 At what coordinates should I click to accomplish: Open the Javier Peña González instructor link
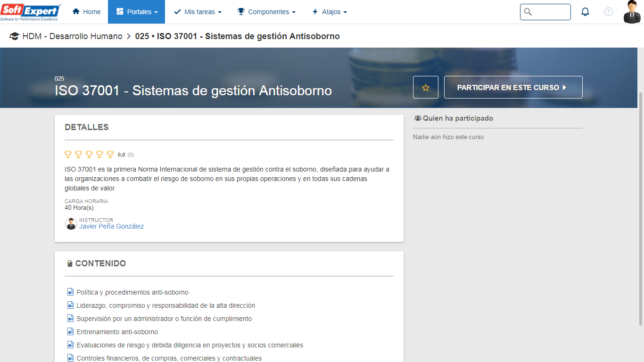[x=112, y=226]
